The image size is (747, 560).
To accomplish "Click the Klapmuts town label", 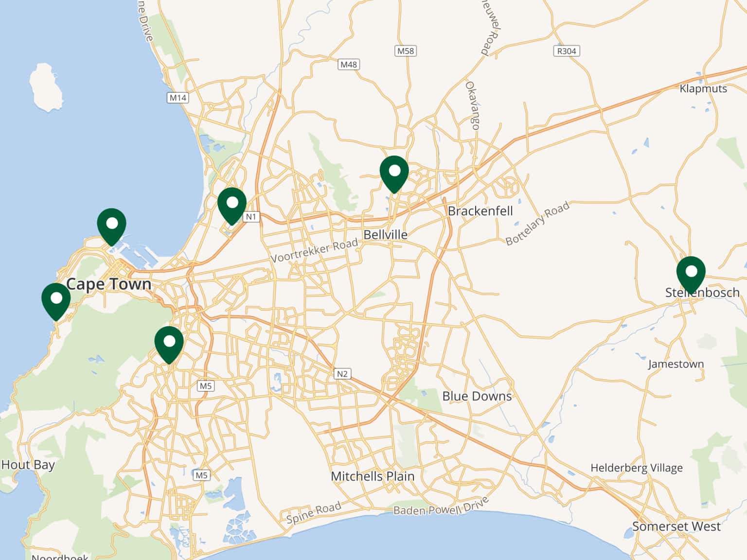I will (703, 88).
